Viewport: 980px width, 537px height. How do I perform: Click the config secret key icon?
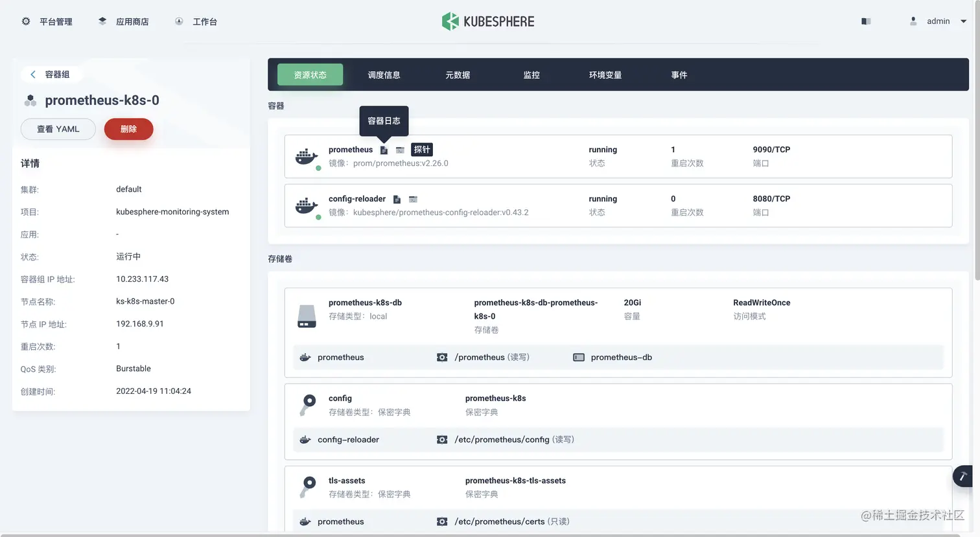tap(308, 405)
